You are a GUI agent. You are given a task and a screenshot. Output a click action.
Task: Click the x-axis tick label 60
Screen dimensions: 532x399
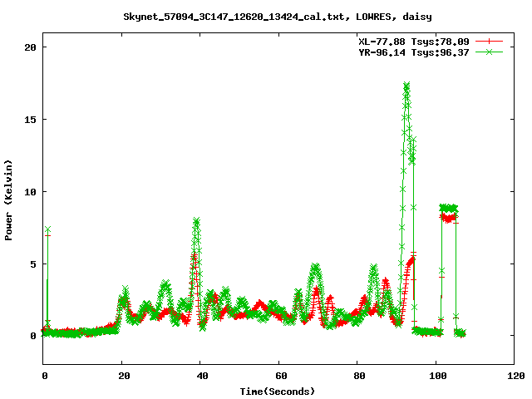coord(281,376)
